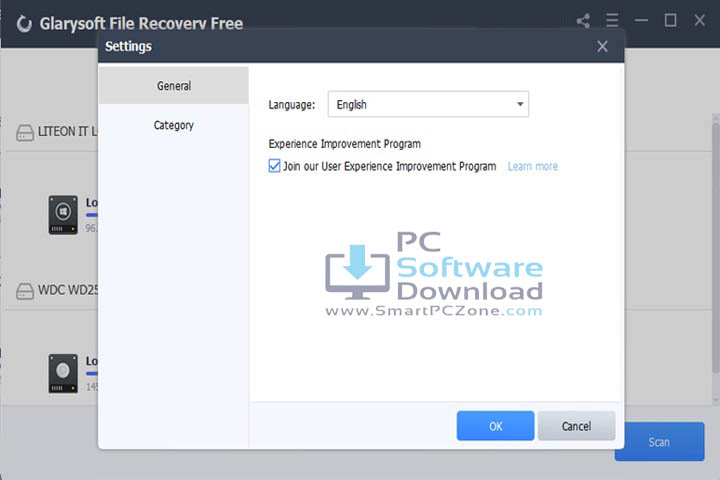Switch to the Category settings tab
The width and height of the screenshot is (720, 480).
coord(174,125)
